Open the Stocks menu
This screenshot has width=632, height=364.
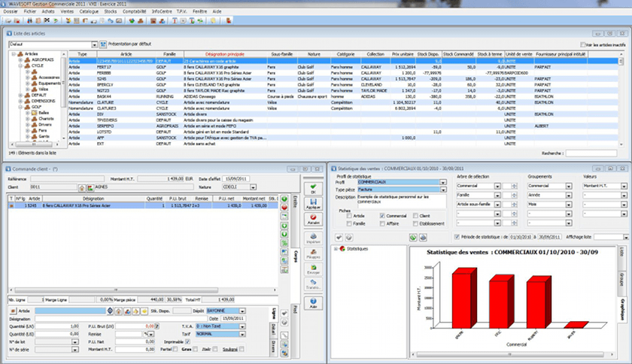pos(110,12)
